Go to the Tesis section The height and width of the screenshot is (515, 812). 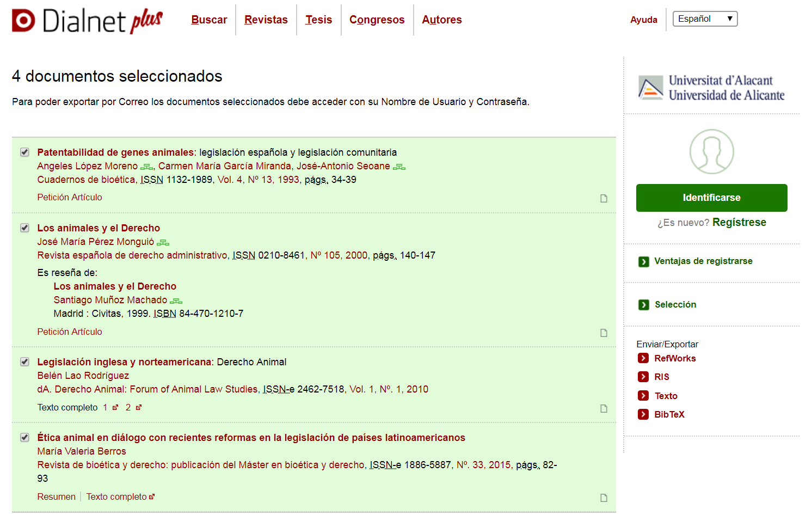(318, 20)
